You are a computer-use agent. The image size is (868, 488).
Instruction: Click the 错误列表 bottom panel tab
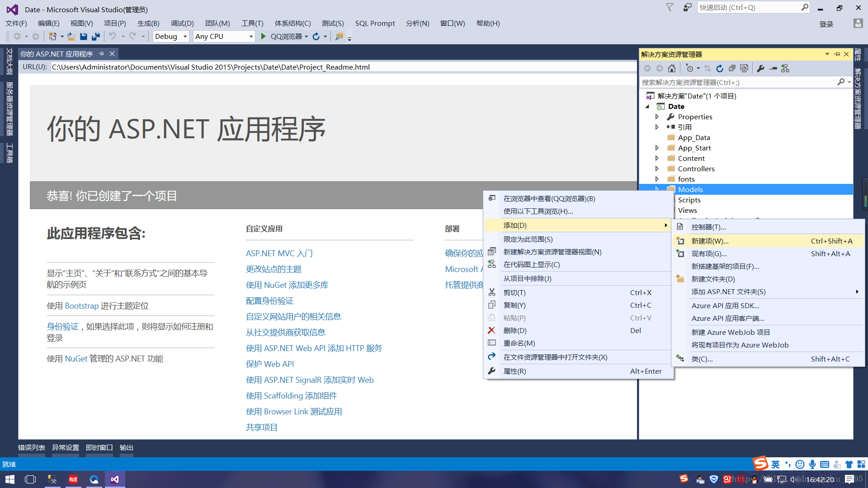32,447
